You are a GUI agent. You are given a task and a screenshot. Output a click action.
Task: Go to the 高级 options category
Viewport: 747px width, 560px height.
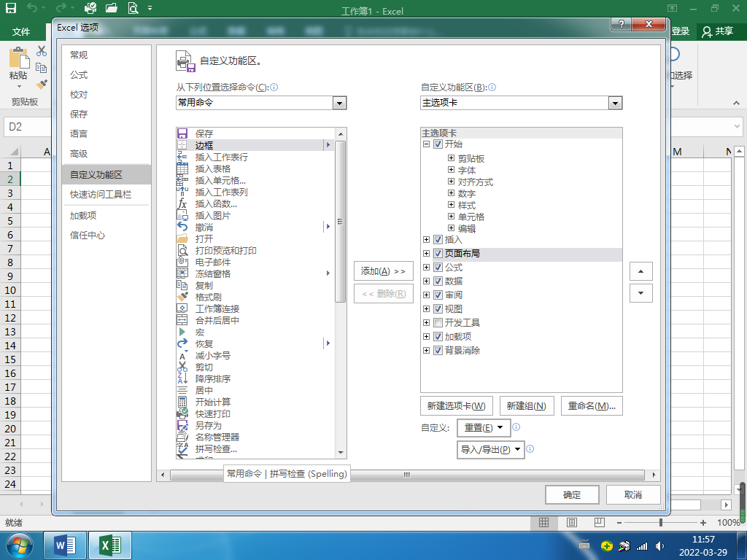(x=107, y=154)
